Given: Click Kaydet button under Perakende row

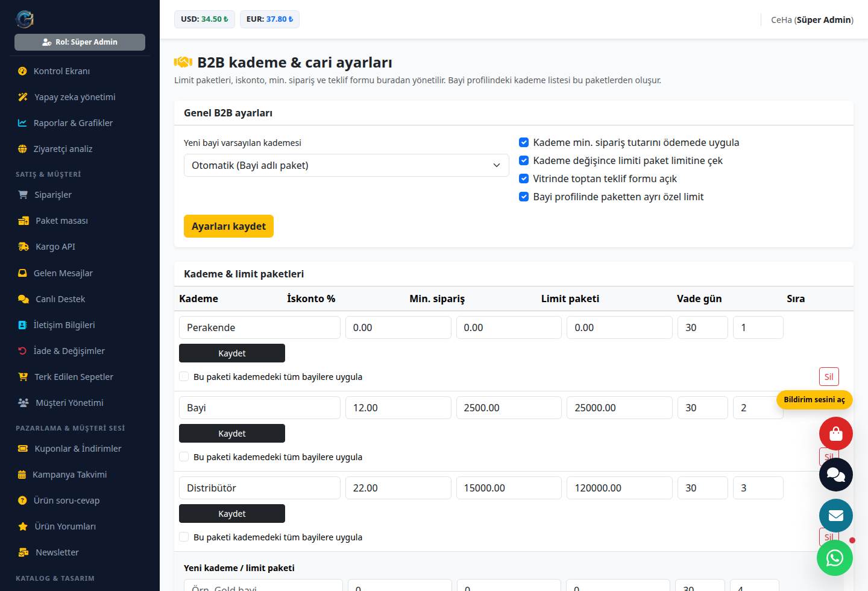Looking at the screenshot, I should pyautogui.click(x=232, y=353).
